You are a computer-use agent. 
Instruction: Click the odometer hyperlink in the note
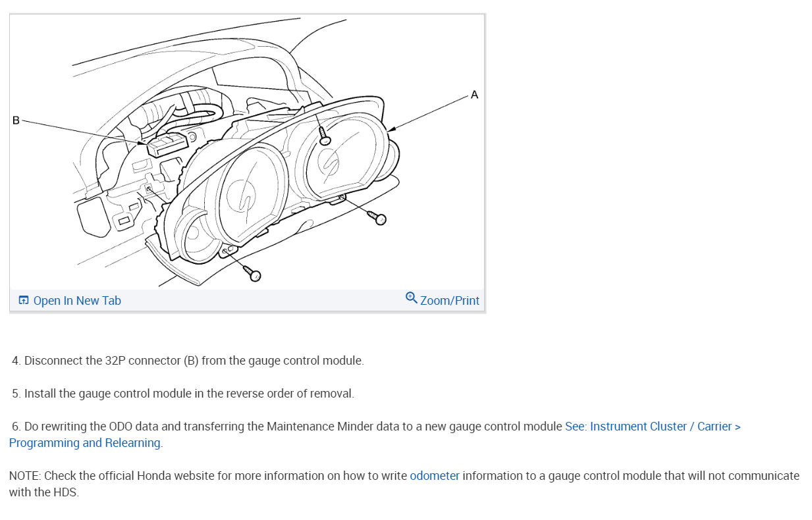coord(435,476)
